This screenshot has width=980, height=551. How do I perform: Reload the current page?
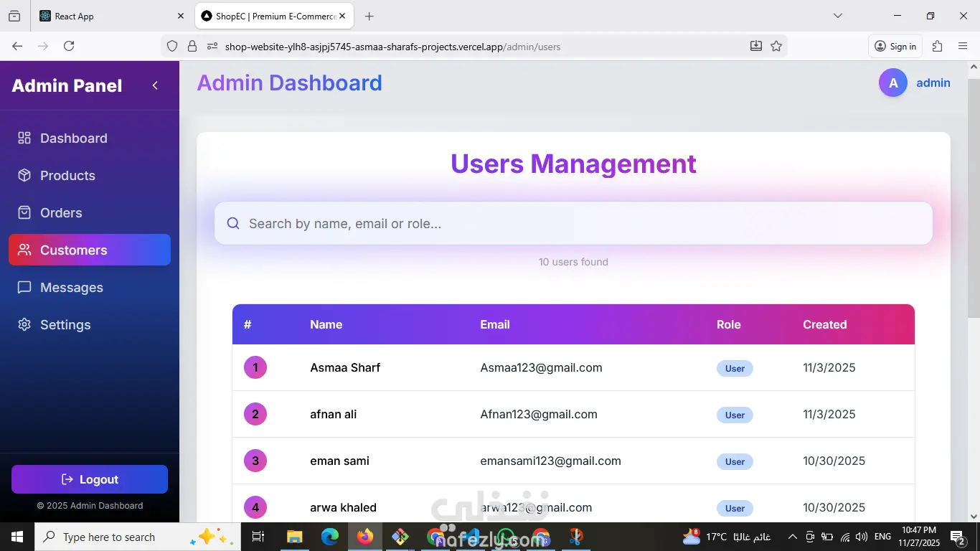point(69,46)
